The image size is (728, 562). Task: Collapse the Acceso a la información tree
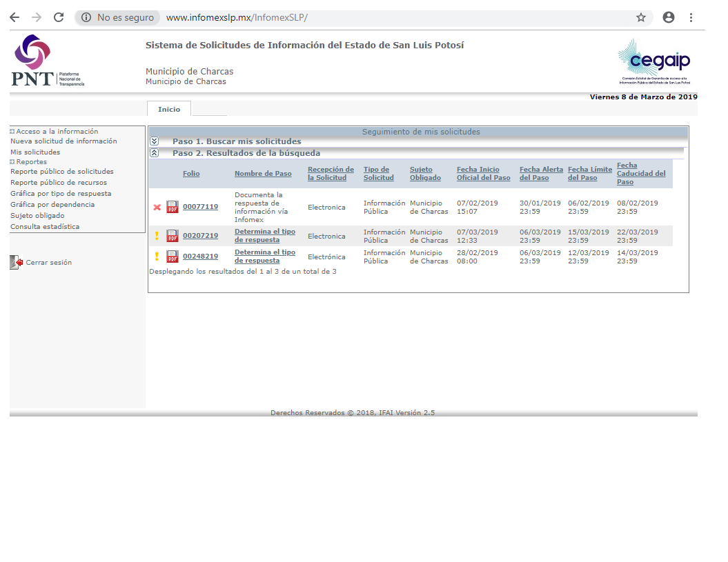pyautogui.click(x=12, y=131)
